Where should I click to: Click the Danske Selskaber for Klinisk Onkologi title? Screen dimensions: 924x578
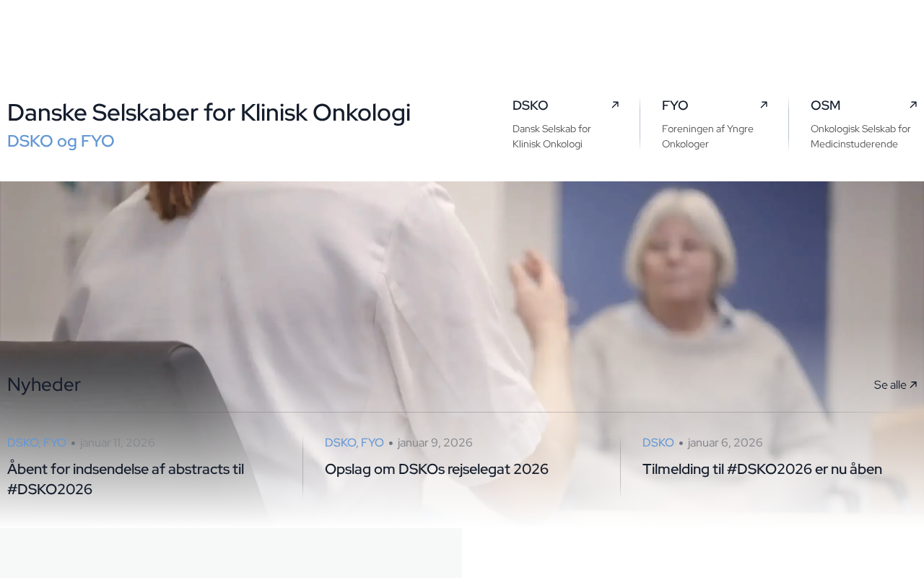[x=209, y=113]
